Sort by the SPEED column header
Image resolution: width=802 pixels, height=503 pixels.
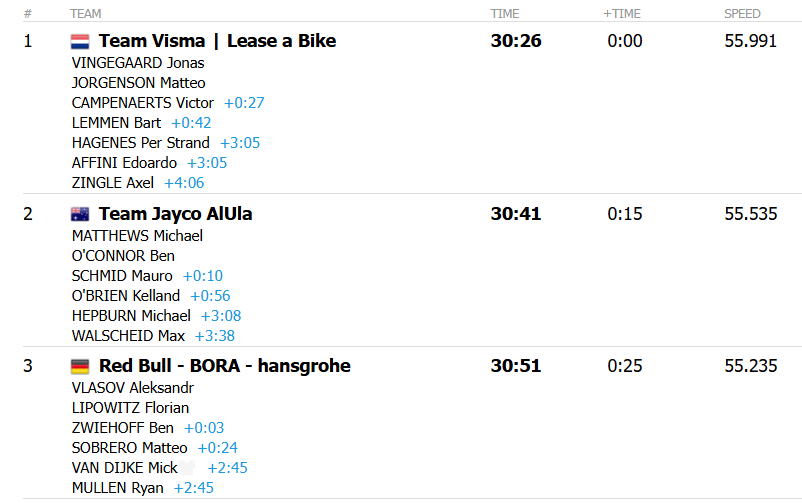point(742,14)
